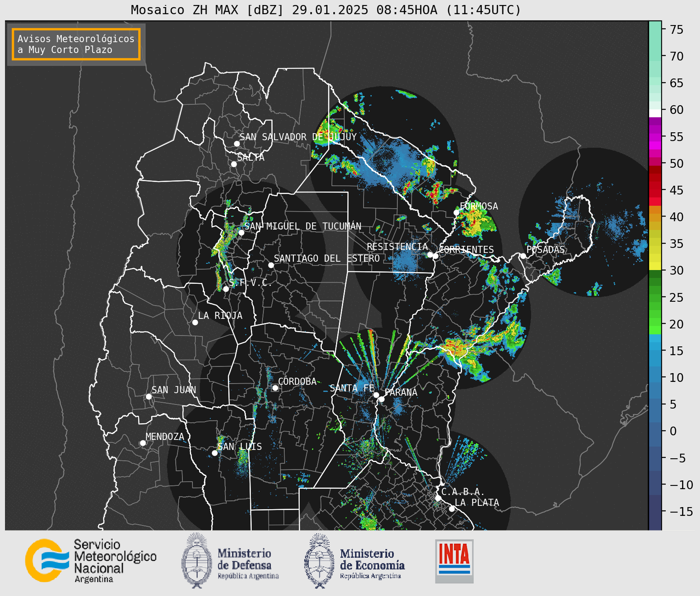
Task: Click the -15 colorbar tick label
Action: click(681, 511)
